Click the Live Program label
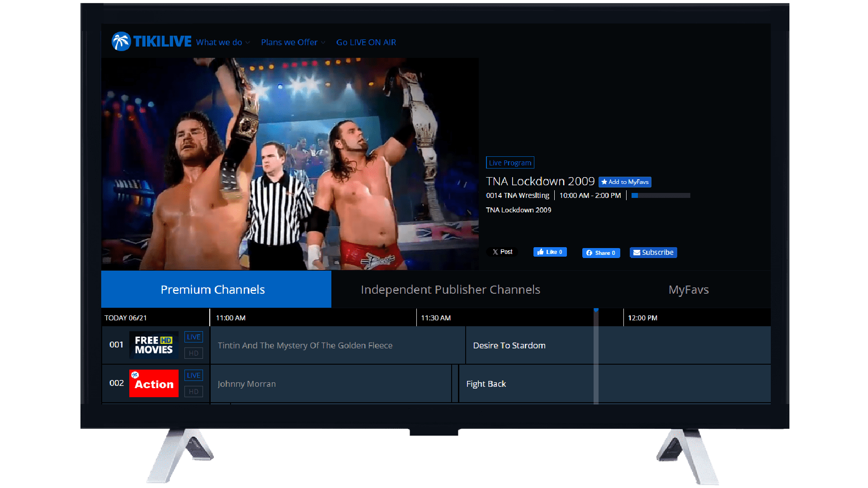868x488 pixels. pos(509,162)
